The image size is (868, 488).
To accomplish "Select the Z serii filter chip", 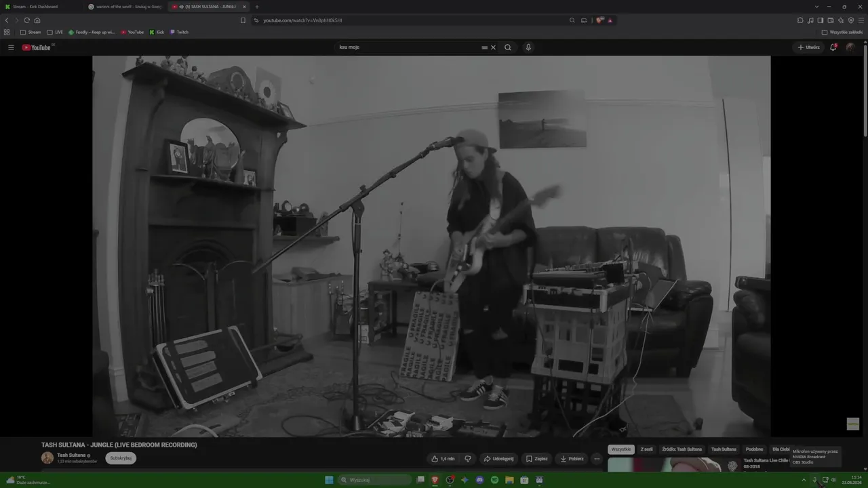I will [x=646, y=449].
